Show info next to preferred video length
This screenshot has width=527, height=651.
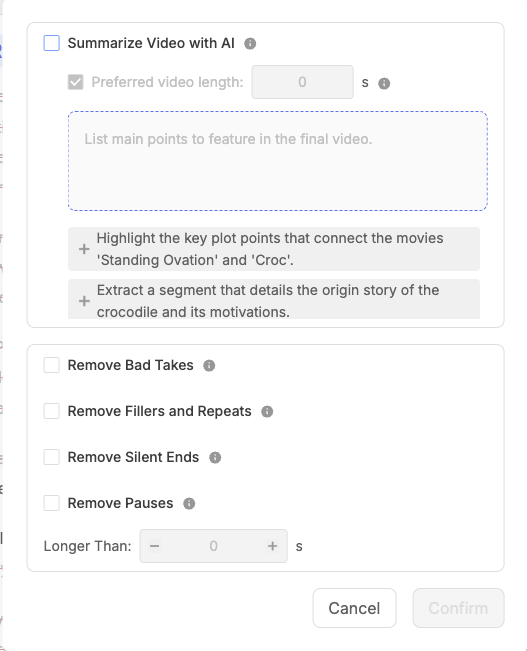pos(384,83)
